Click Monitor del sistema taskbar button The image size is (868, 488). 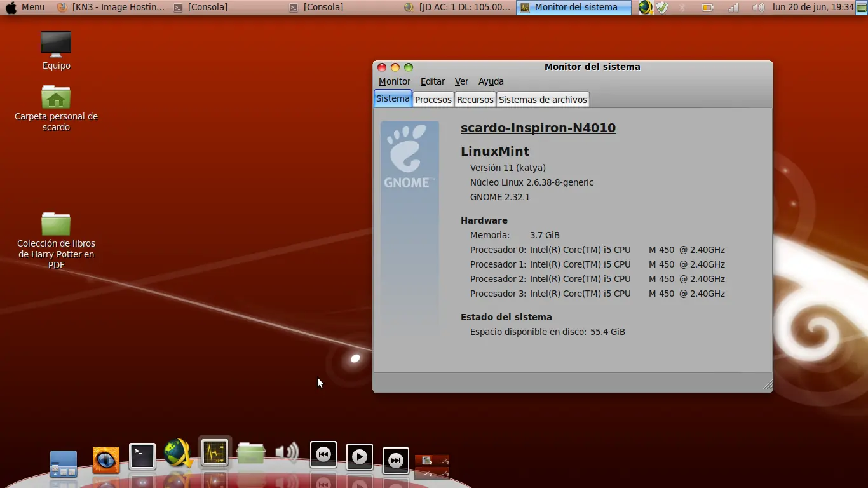point(574,7)
